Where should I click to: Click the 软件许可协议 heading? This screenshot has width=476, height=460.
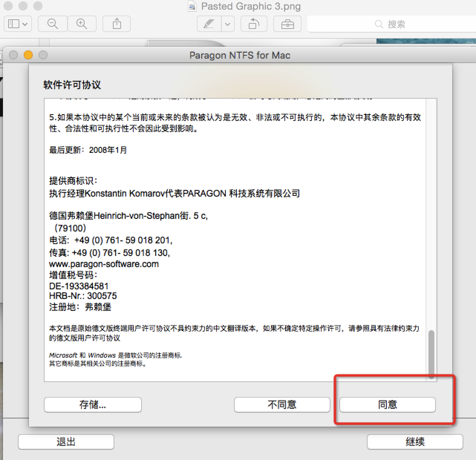(72, 85)
